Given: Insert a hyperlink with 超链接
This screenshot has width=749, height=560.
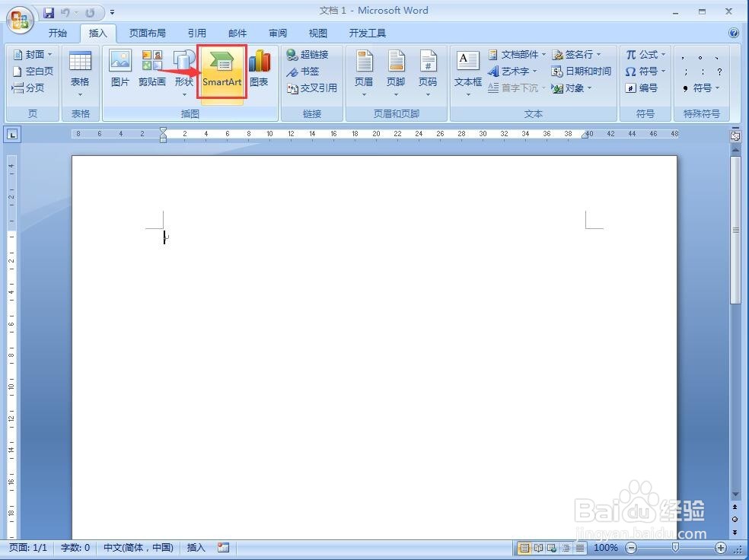Looking at the screenshot, I should 308,55.
